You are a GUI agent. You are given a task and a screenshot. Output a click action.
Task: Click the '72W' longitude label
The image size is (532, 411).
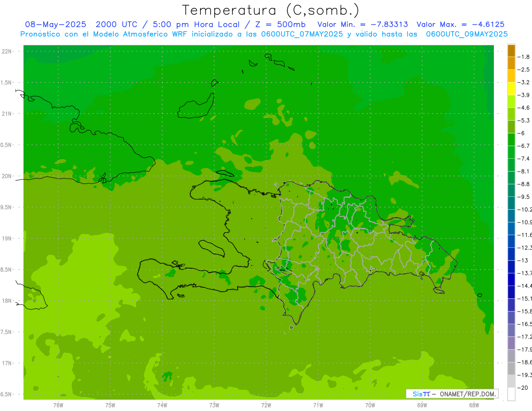pos(266,405)
